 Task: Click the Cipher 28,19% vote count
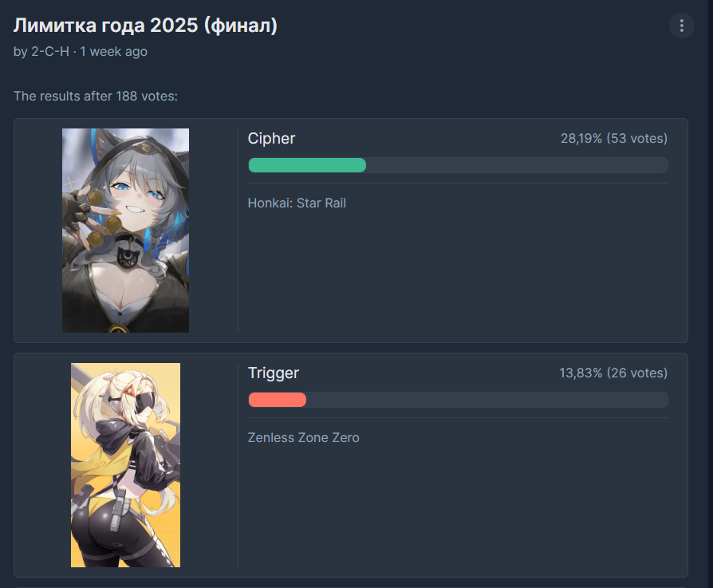(x=614, y=138)
